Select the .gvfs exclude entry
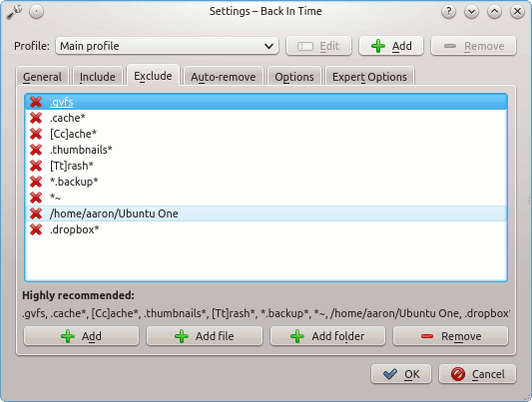This screenshot has height=402, width=532. [x=266, y=102]
